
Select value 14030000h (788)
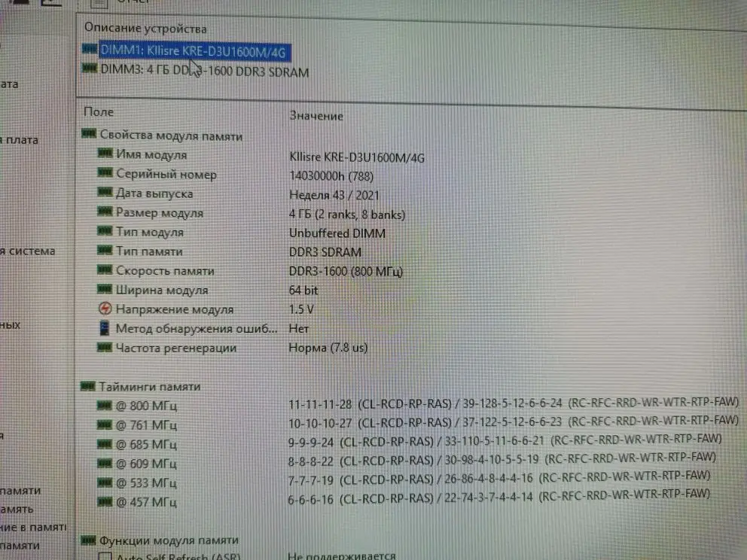point(331,176)
